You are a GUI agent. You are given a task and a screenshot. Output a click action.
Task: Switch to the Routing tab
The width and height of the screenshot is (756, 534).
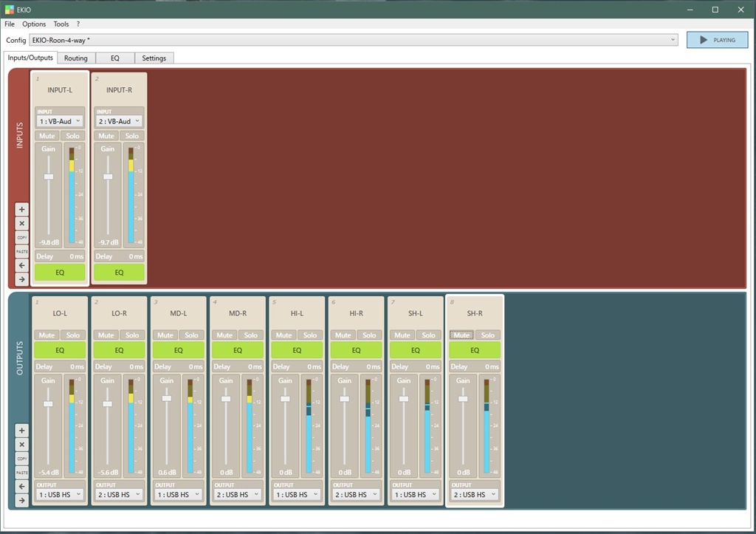(x=75, y=58)
